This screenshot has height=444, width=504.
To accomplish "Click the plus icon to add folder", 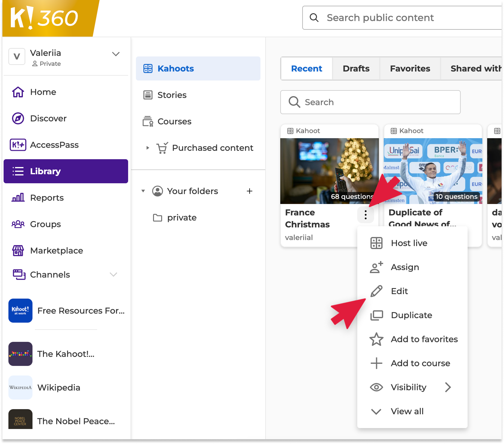I will pyautogui.click(x=249, y=191).
